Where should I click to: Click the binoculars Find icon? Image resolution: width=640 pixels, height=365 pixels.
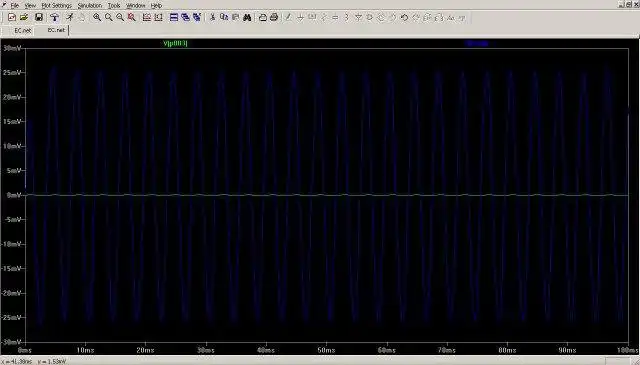[x=247, y=18]
